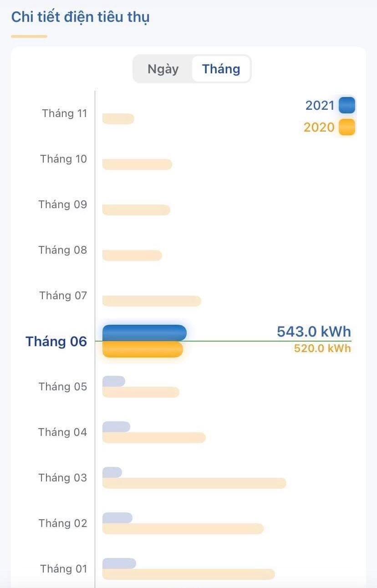Click the orange 2020 legend swatch

(x=346, y=127)
